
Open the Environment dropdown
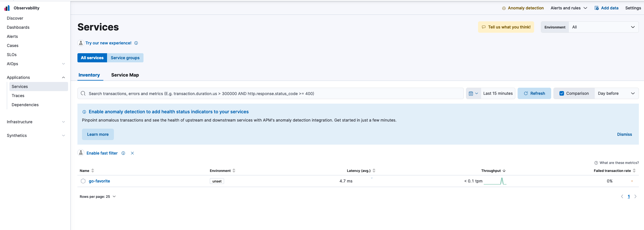(603, 27)
